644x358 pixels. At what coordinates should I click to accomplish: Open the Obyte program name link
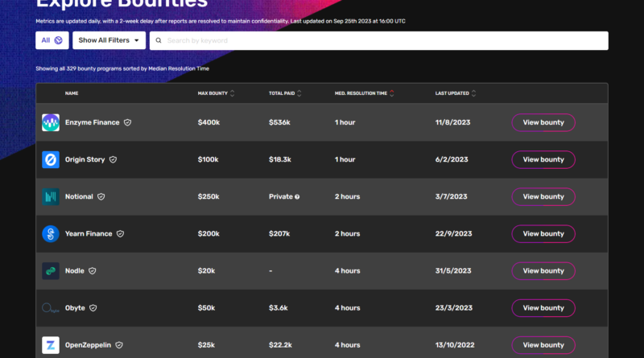pos(75,307)
